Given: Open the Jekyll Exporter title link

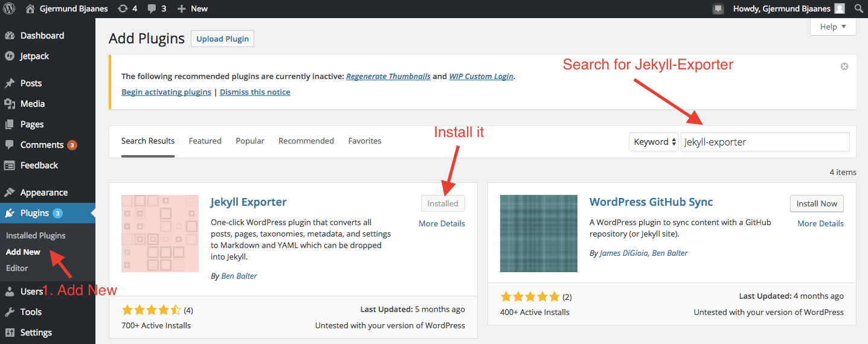Looking at the screenshot, I should (x=248, y=202).
